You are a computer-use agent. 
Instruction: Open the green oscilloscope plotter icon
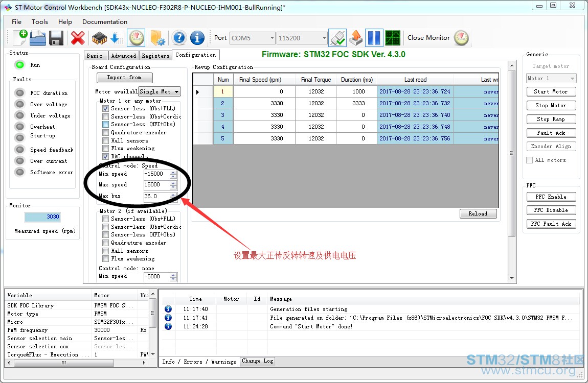point(393,38)
